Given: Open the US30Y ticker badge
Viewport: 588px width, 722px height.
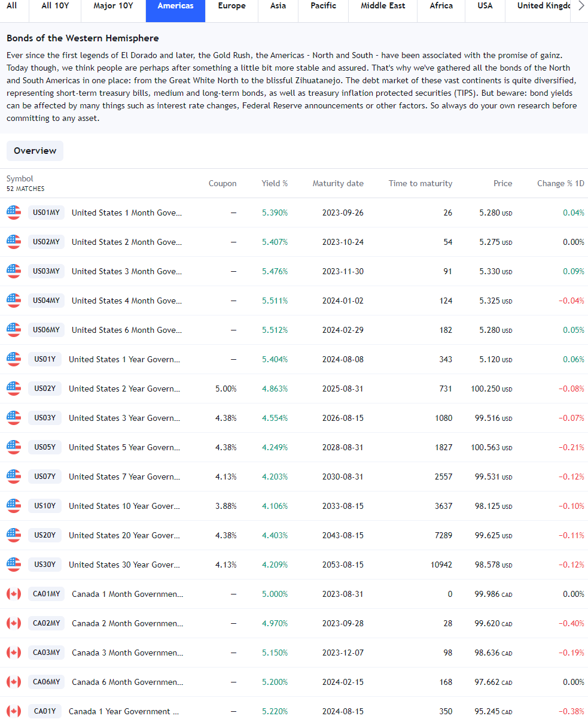Looking at the screenshot, I should [x=45, y=565].
